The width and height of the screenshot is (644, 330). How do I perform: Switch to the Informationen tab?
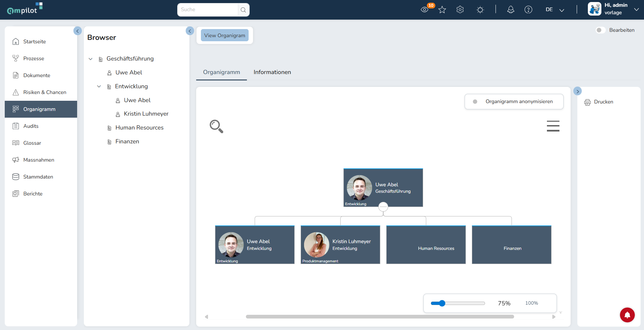(272, 72)
